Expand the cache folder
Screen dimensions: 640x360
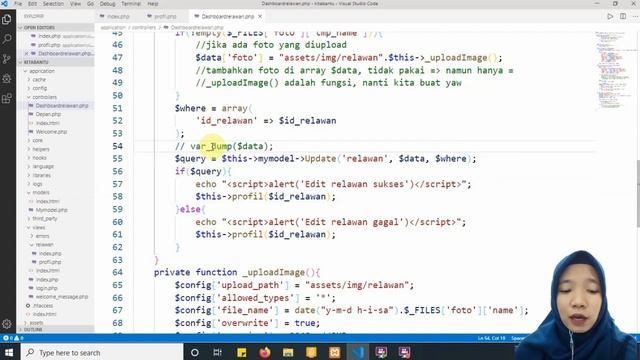click(x=39, y=80)
